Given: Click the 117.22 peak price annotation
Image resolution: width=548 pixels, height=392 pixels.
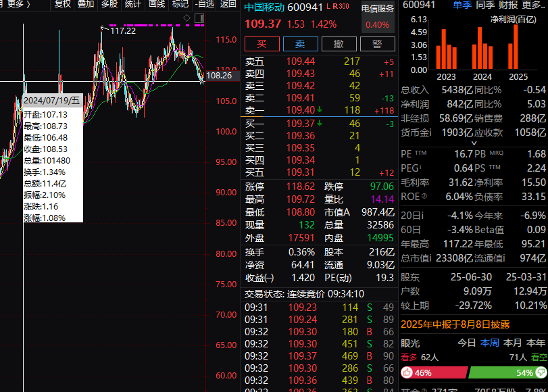Looking at the screenshot, I should tap(123, 31).
